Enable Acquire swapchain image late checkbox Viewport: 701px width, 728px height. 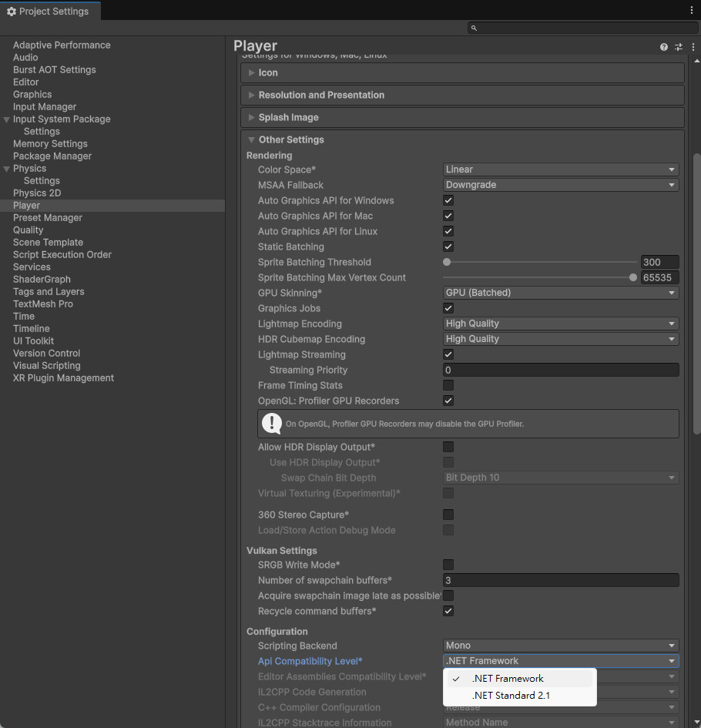click(x=448, y=595)
